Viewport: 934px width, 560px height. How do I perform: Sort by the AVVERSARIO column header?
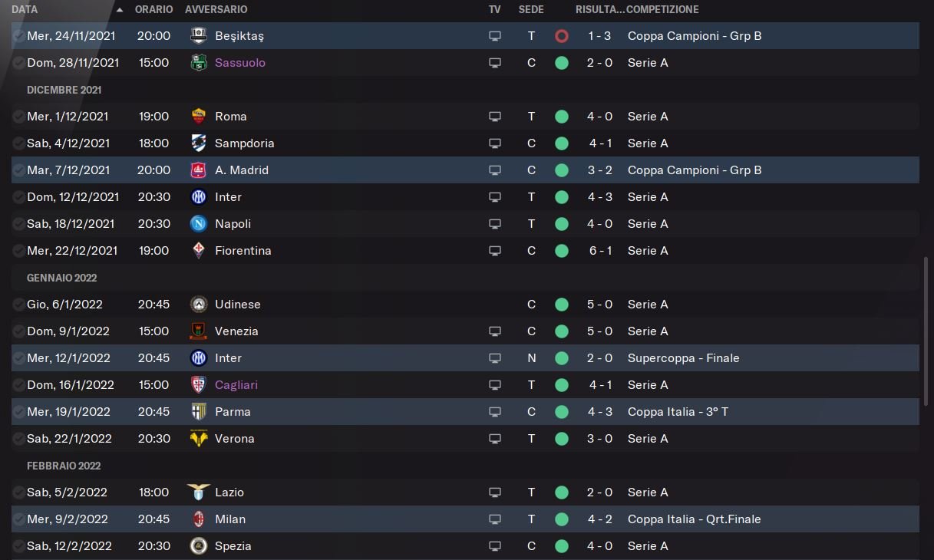pyautogui.click(x=216, y=10)
